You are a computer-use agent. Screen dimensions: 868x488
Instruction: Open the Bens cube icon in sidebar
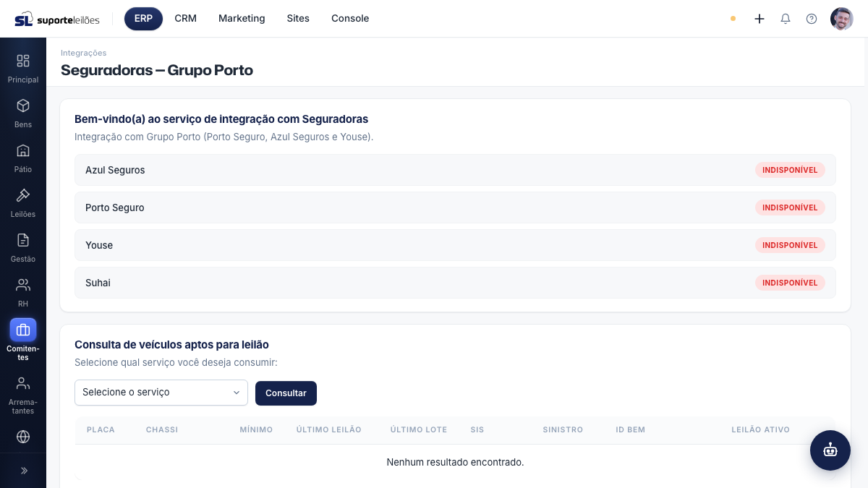(x=23, y=106)
